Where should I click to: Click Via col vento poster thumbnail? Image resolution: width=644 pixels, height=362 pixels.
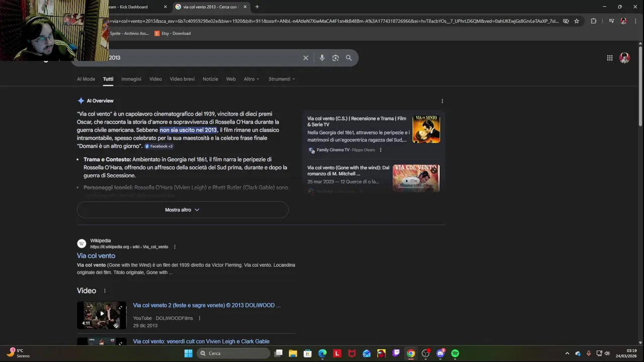pyautogui.click(x=426, y=129)
